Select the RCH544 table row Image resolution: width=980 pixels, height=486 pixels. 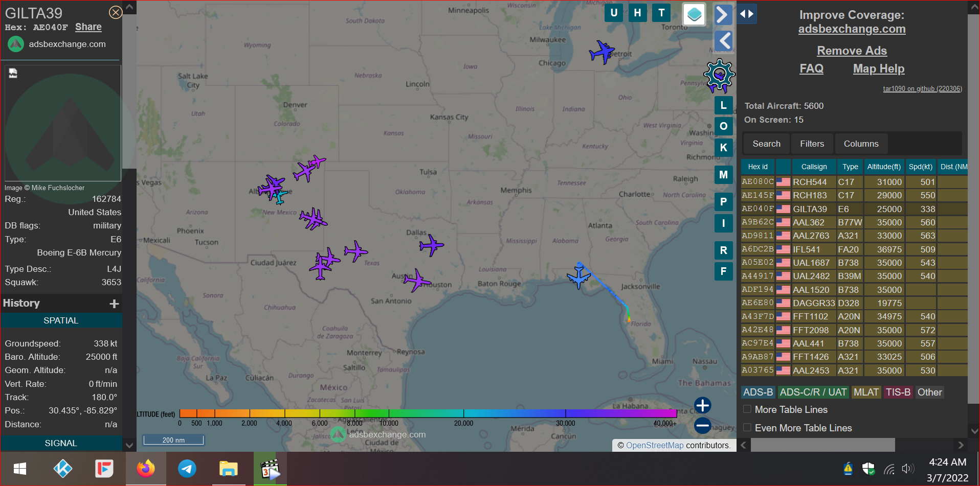coord(854,182)
